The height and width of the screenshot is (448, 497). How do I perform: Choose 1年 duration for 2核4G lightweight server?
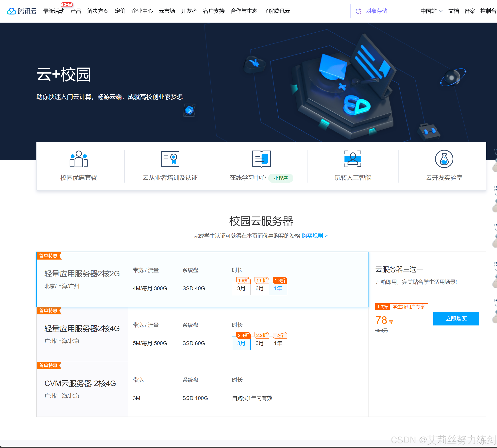pos(278,343)
